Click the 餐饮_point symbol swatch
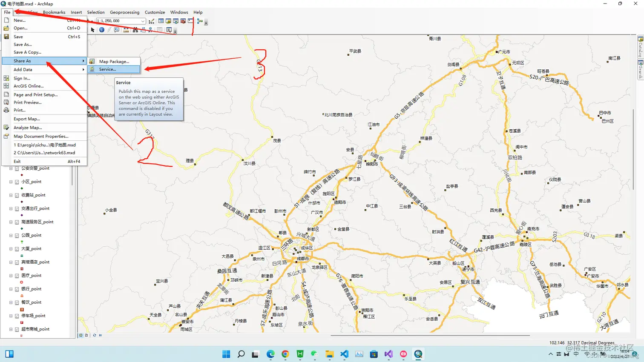 tap(22, 309)
